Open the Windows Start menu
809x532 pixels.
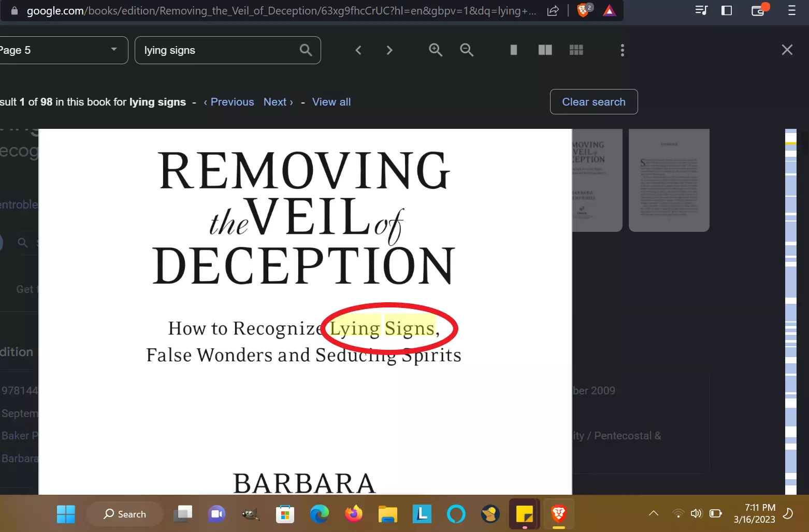(x=66, y=514)
